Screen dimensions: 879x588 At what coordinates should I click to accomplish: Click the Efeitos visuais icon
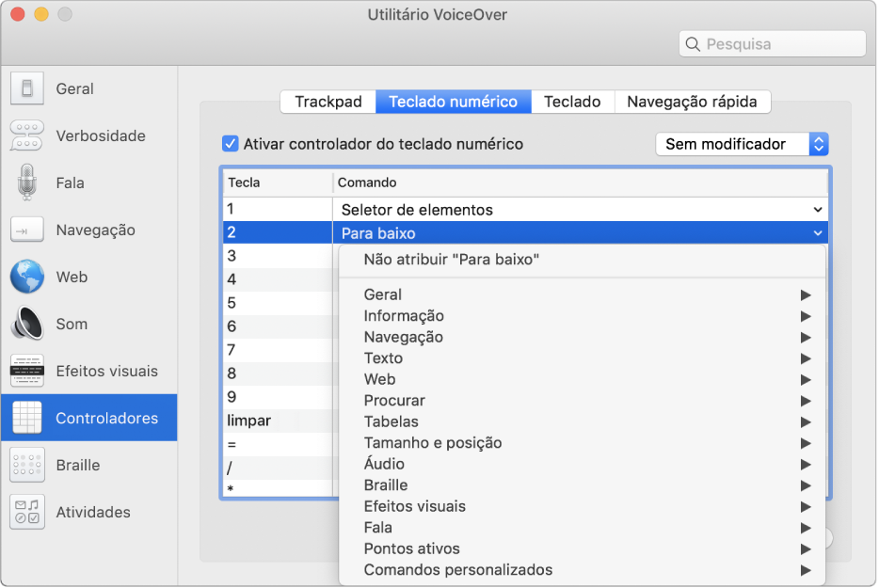pyautogui.click(x=27, y=371)
